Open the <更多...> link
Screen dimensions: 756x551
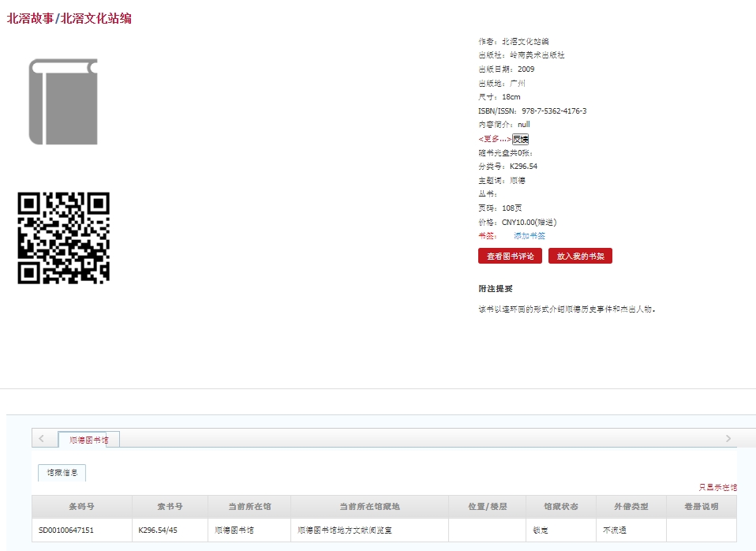pos(495,139)
